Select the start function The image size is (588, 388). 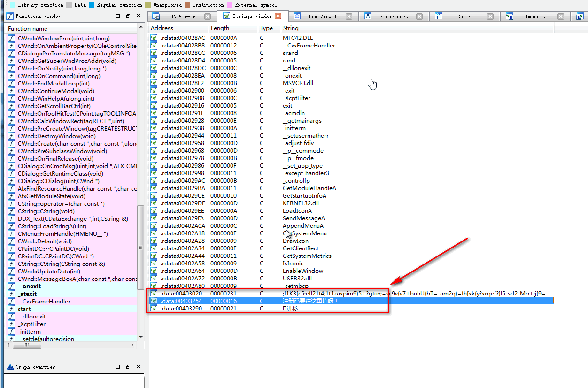tap(71, 309)
